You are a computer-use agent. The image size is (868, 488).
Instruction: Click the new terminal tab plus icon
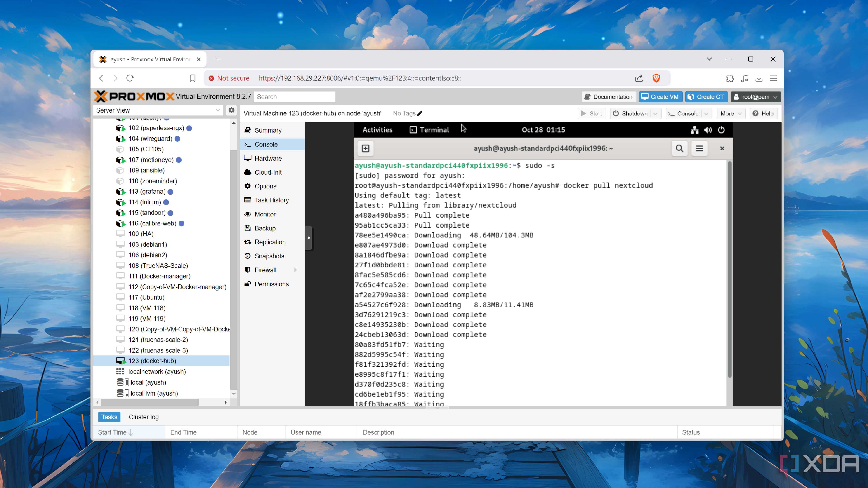(x=366, y=148)
